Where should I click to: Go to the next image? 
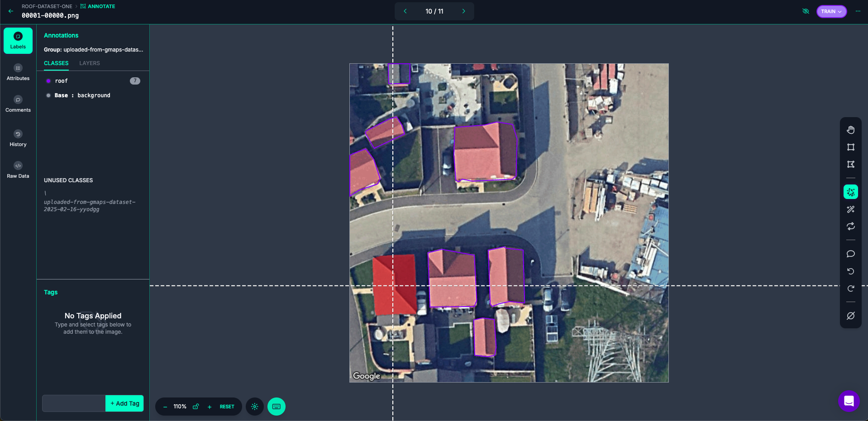pos(463,11)
